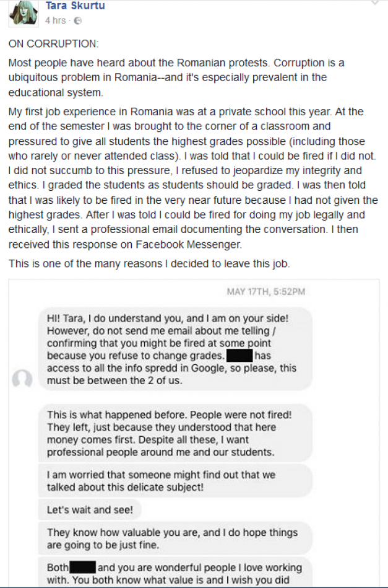Click the redacted black box before 'has access'
388x588 pixels.
coord(239,356)
